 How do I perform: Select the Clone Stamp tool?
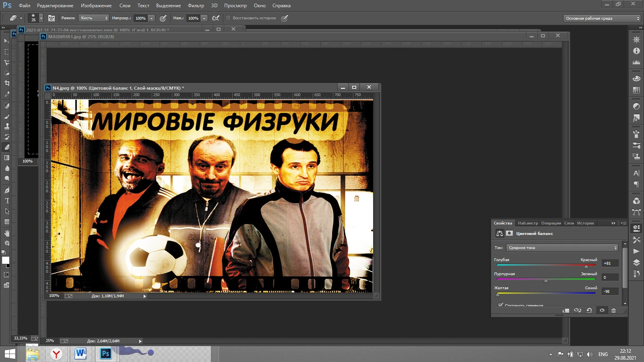7,126
